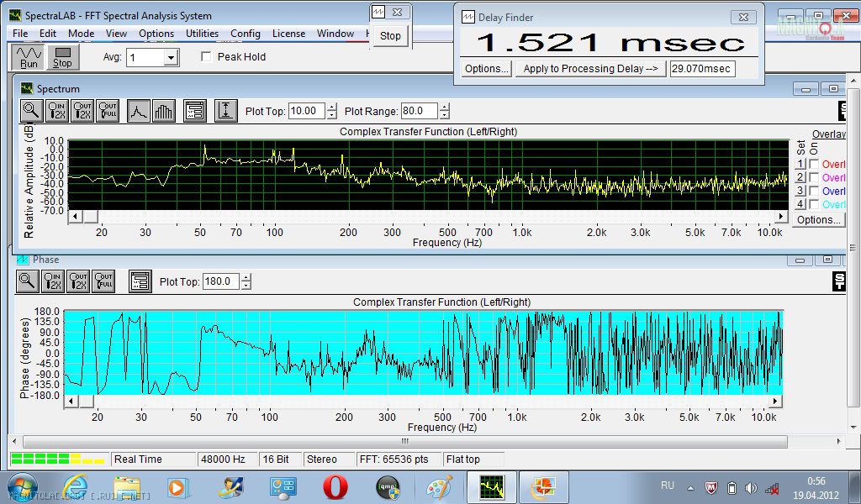The height and width of the screenshot is (504, 861).
Task: Zoom In 2X on the Spectrum plot
Action: (56, 111)
